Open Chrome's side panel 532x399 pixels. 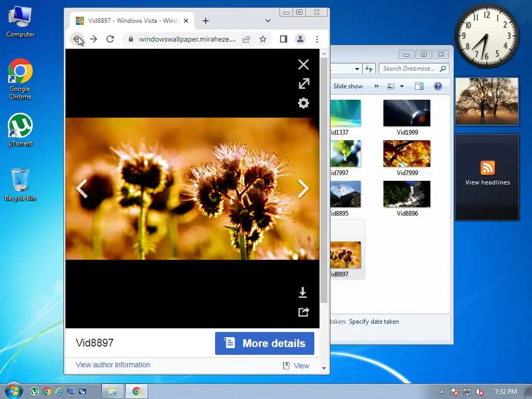(x=284, y=39)
